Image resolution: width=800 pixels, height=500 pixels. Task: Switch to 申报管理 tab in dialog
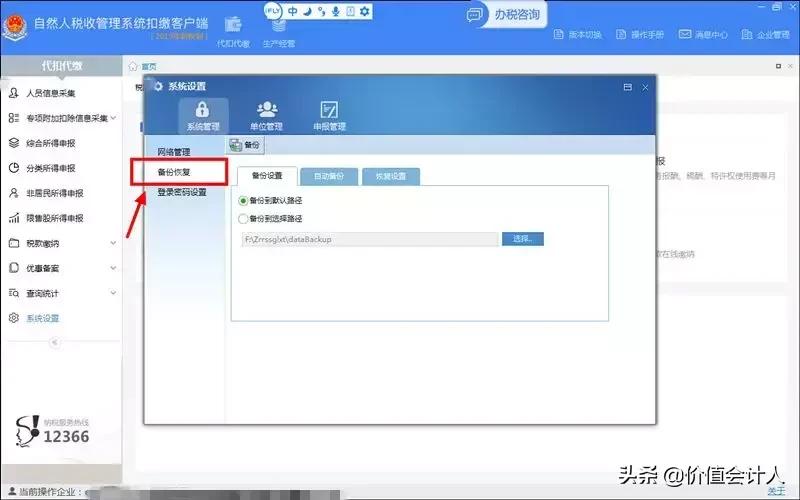[x=329, y=116]
